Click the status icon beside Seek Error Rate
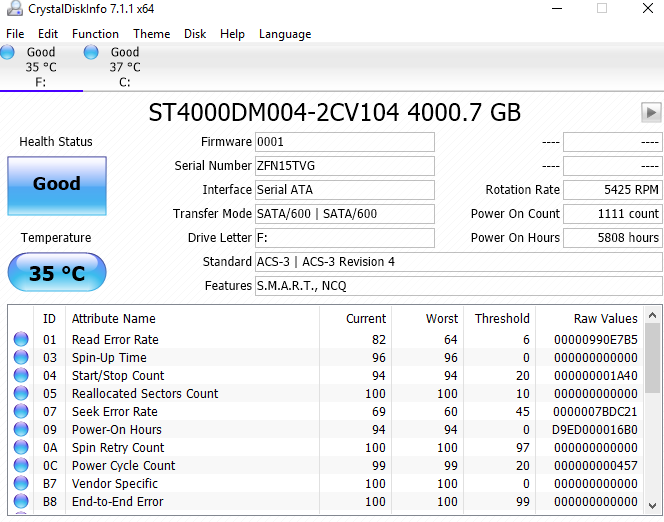 click(x=21, y=412)
